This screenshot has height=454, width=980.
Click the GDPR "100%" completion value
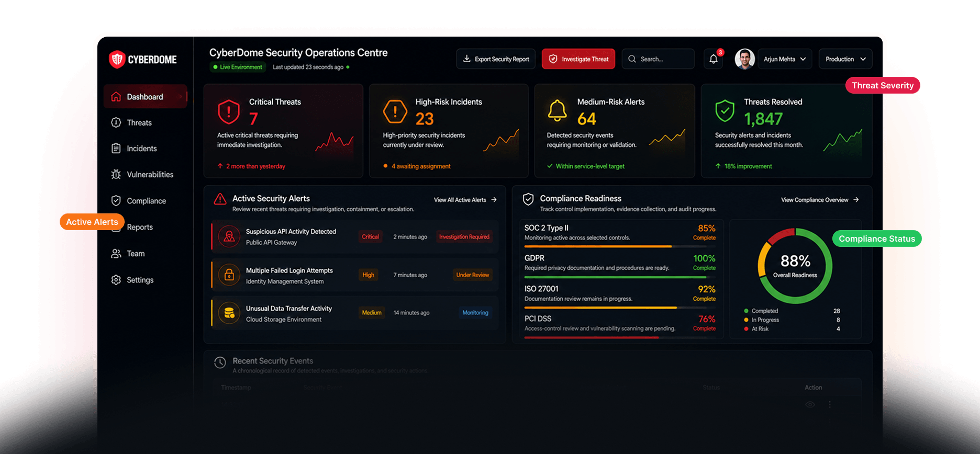tap(704, 258)
